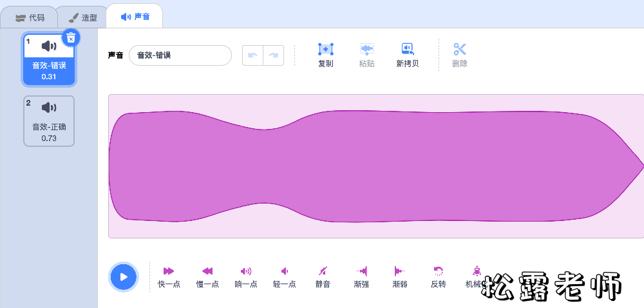Viewport: 644px width, 308px height.
Task: Switch to the 代码 (code) tab
Action: pos(31,17)
